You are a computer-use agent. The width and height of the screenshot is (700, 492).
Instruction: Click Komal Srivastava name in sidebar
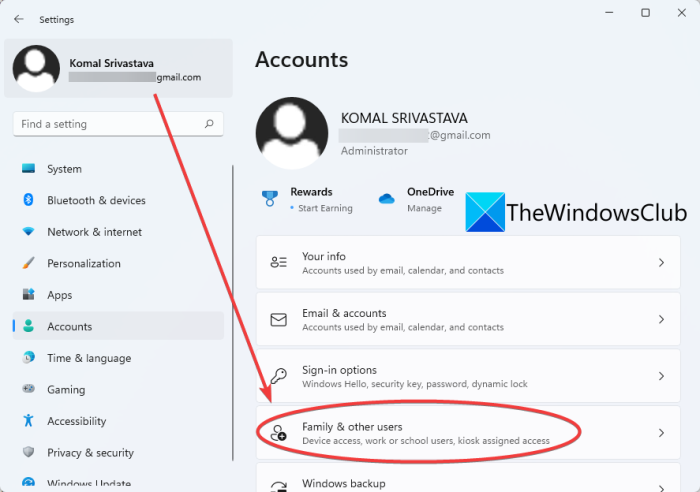(x=112, y=63)
